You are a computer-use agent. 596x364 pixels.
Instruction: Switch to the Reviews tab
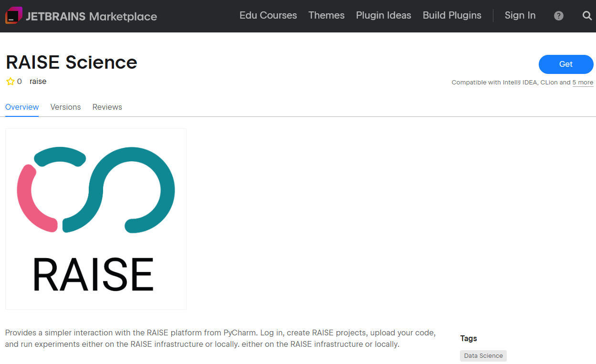107,107
